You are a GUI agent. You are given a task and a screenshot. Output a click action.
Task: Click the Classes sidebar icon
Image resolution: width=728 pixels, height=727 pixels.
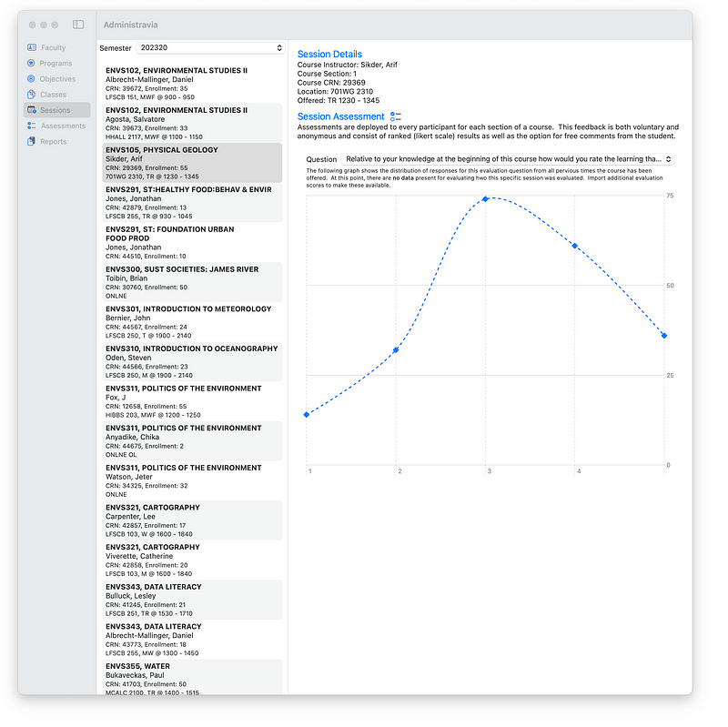click(x=31, y=95)
